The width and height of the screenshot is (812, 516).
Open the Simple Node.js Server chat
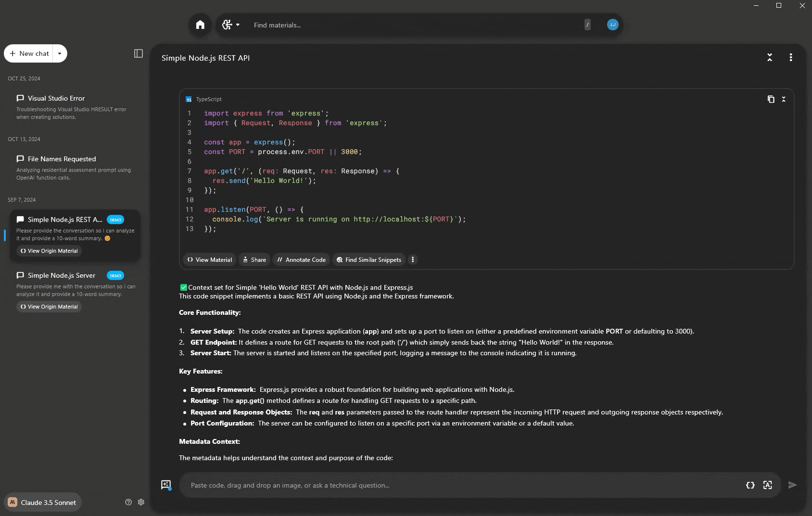[75, 292]
